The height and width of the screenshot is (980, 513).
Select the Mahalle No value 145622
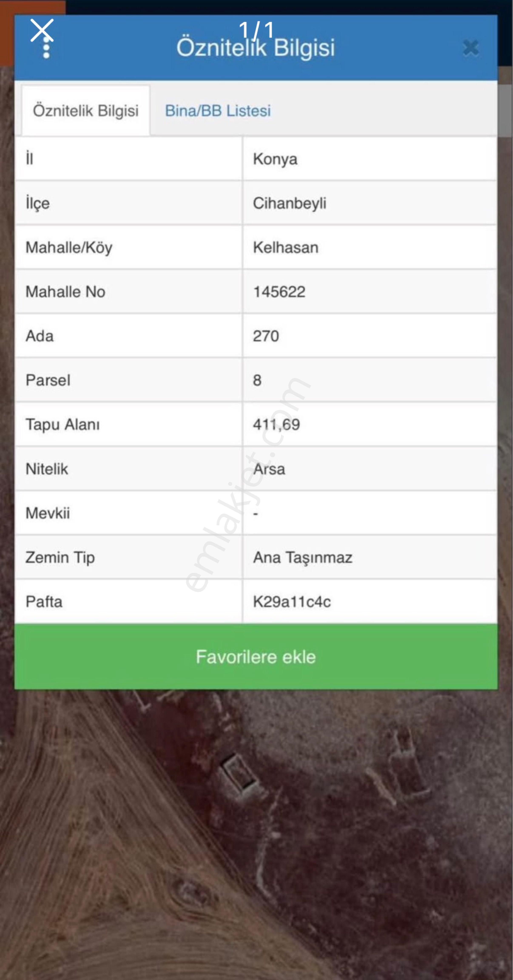279,292
